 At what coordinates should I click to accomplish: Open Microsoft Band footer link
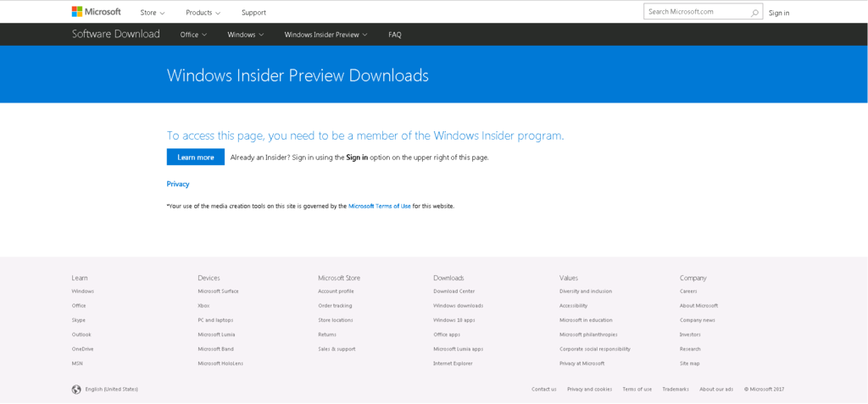tap(216, 349)
